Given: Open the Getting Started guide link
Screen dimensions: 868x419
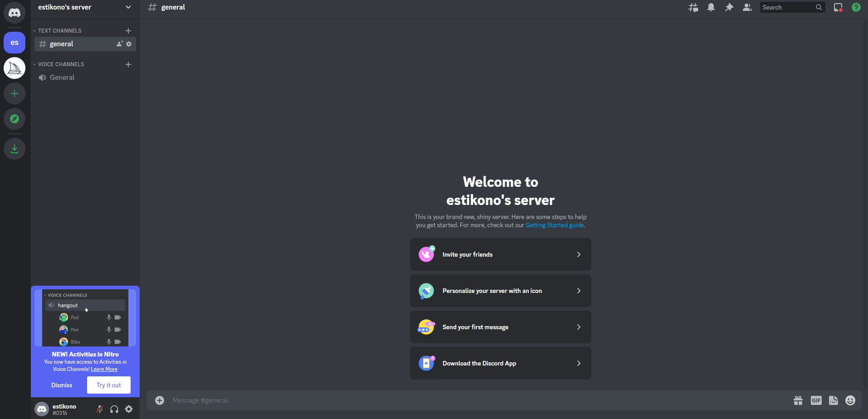Looking at the screenshot, I should click(555, 225).
